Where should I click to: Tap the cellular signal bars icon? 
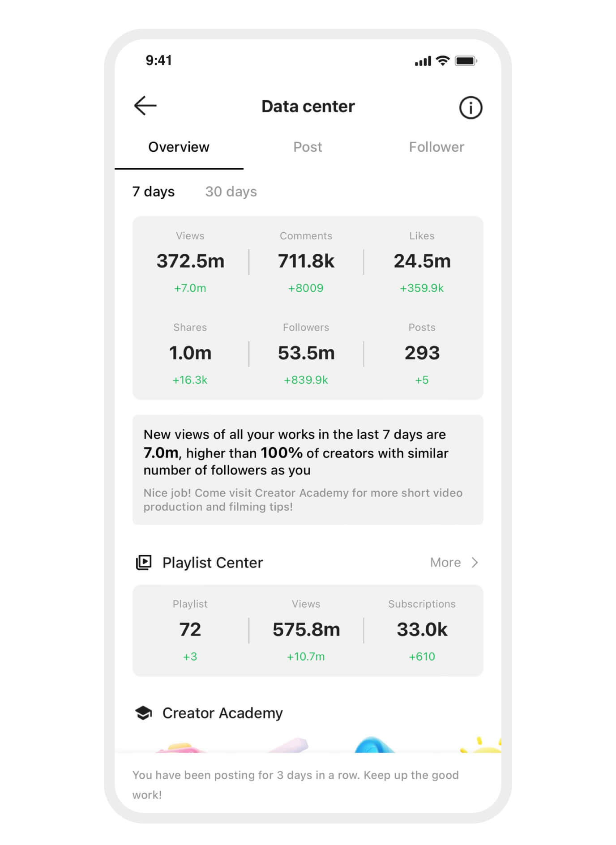tap(423, 61)
